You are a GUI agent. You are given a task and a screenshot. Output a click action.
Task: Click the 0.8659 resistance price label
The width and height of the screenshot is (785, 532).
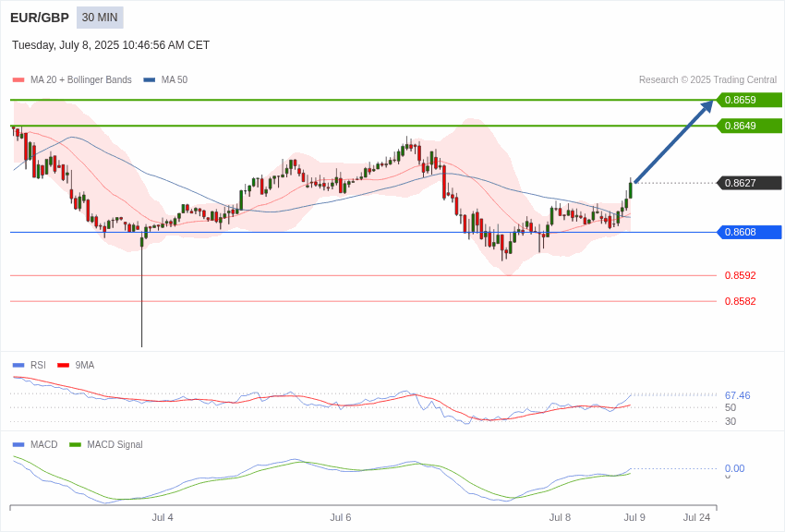[x=750, y=100]
